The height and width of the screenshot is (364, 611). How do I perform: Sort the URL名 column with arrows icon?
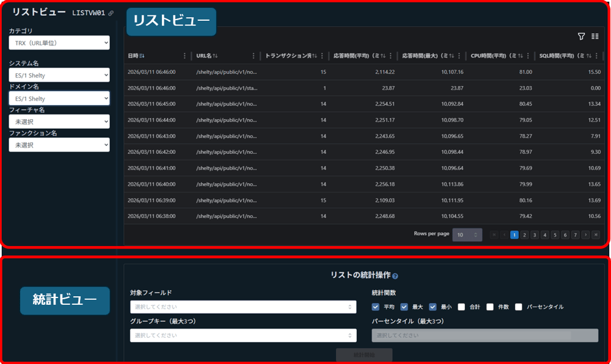coord(215,56)
